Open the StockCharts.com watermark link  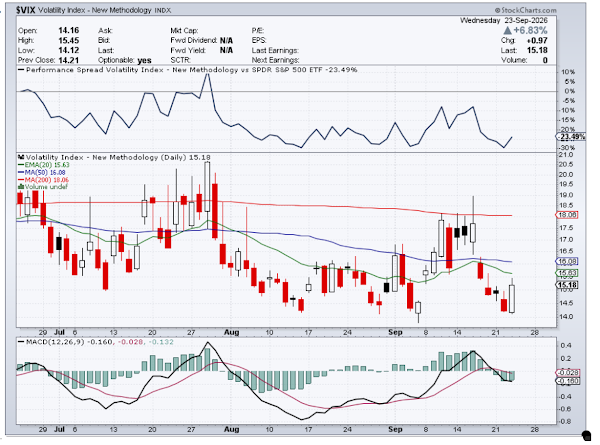click(528, 10)
